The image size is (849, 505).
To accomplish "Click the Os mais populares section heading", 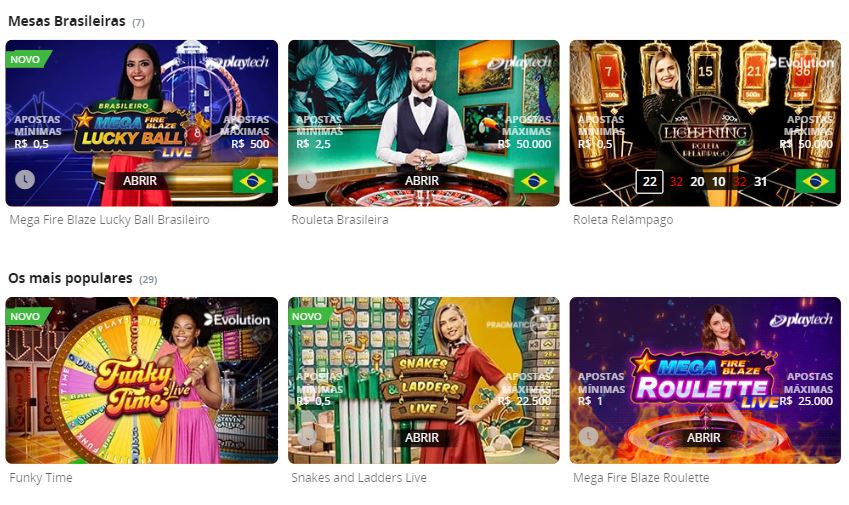I will click(x=70, y=278).
